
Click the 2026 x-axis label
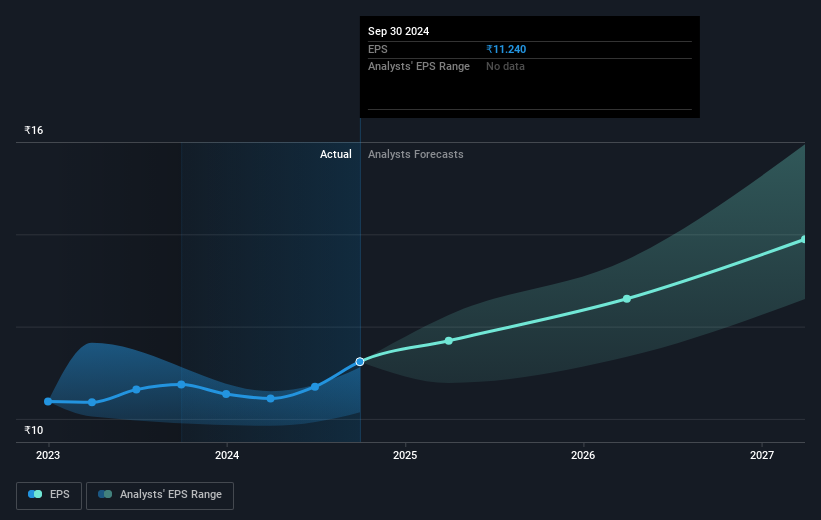click(583, 455)
